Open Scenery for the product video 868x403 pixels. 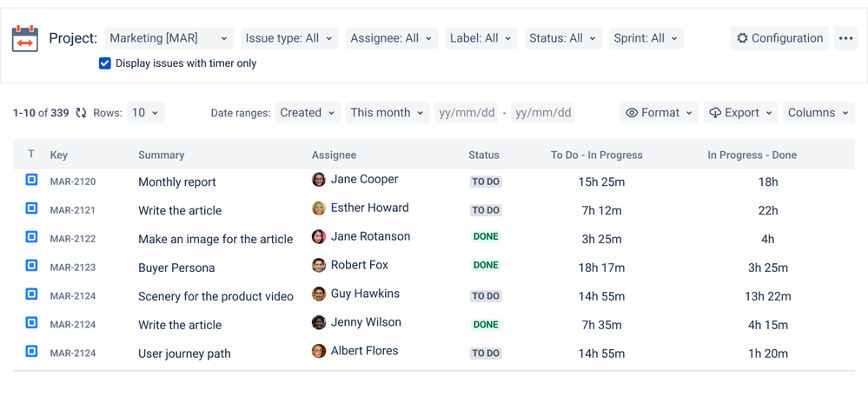pyautogui.click(x=215, y=296)
